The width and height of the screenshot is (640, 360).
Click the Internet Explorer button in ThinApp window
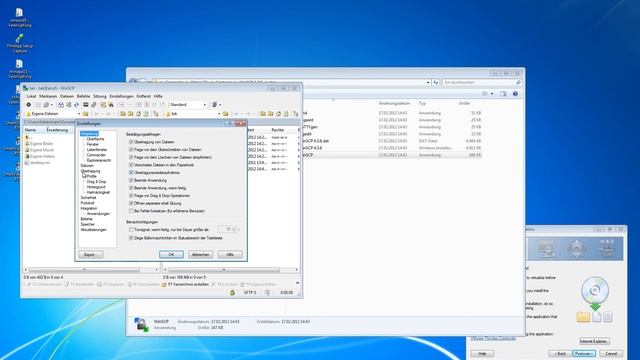[x=594, y=341]
